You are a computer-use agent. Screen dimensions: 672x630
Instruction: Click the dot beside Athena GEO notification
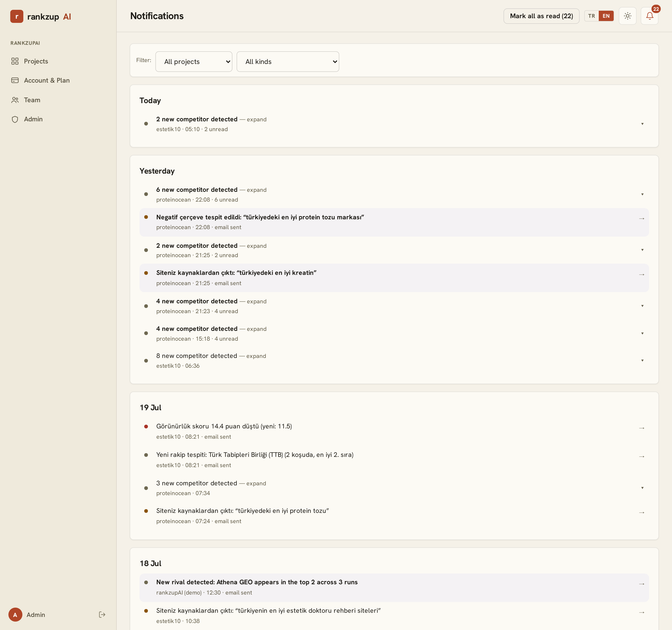[x=146, y=582]
